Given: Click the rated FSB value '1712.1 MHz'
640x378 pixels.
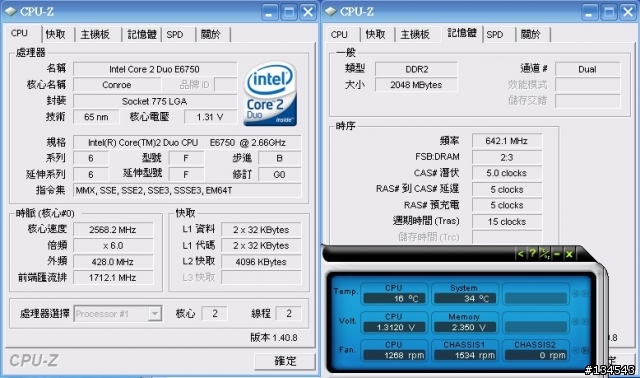Looking at the screenshot, I should (113, 278).
